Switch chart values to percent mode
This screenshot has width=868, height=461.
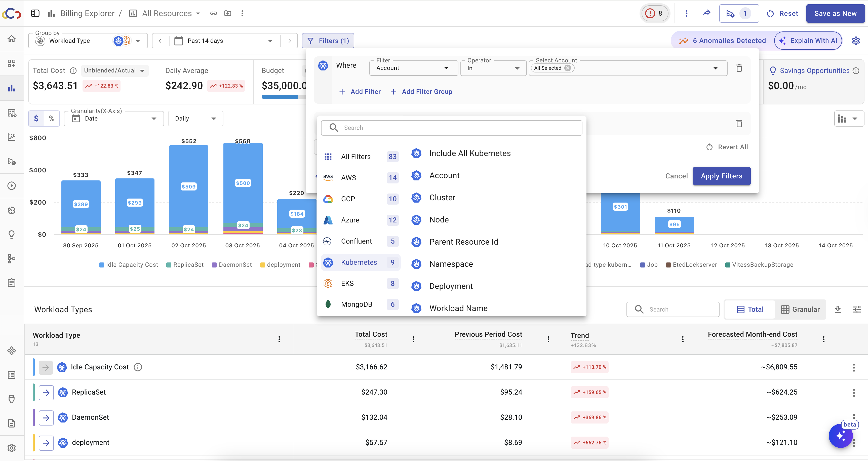point(52,119)
